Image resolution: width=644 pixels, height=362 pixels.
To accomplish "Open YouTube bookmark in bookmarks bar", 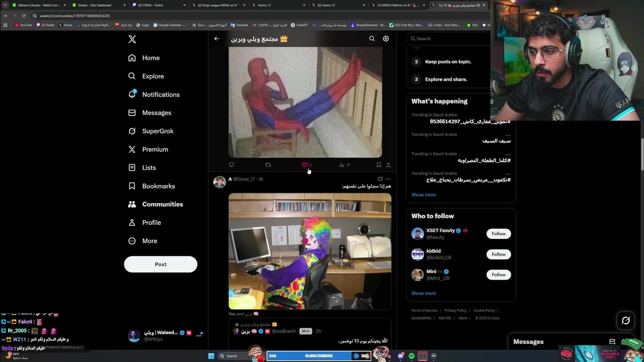I will pyautogui.click(x=24, y=25).
